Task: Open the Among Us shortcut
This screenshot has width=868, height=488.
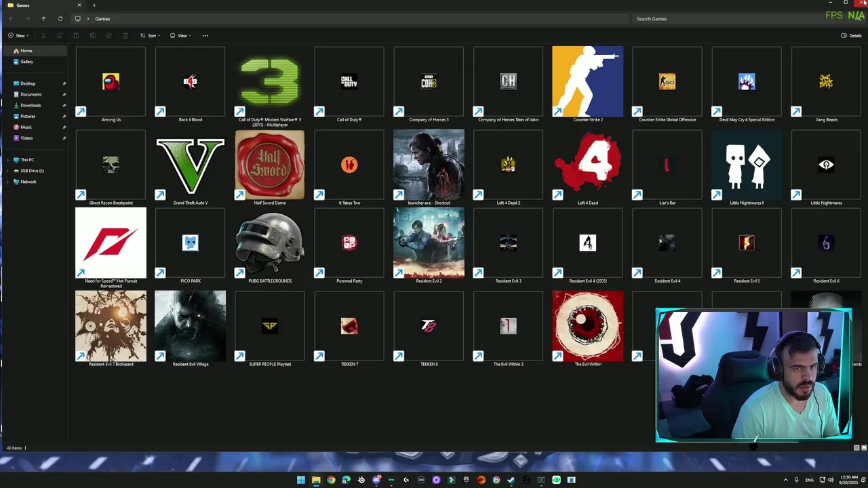Action: tap(111, 85)
